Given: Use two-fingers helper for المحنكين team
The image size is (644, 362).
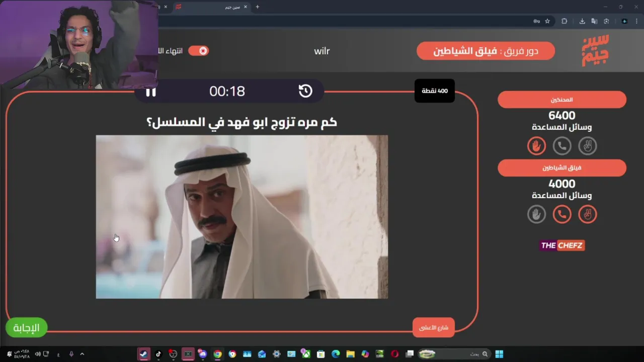Looking at the screenshot, I should point(587,146).
